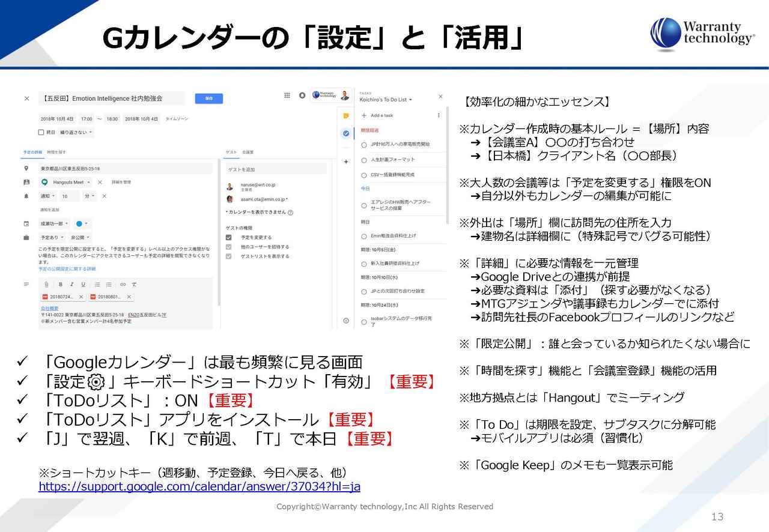Open Koichiro's To Do List dropdown
Image resolution: width=769 pixels, height=532 pixels.
point(386,100)
